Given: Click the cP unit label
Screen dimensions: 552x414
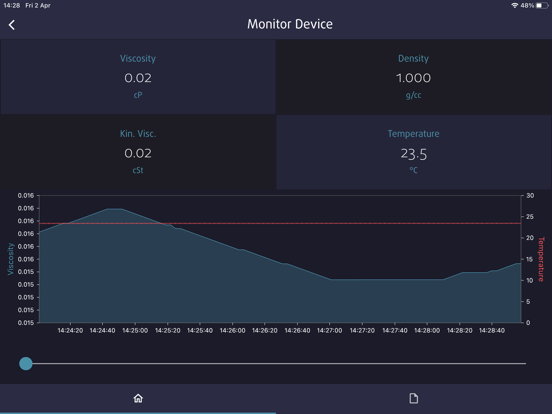Looking at the screenshot, I should pyautogui.click(x=138, y=95).
